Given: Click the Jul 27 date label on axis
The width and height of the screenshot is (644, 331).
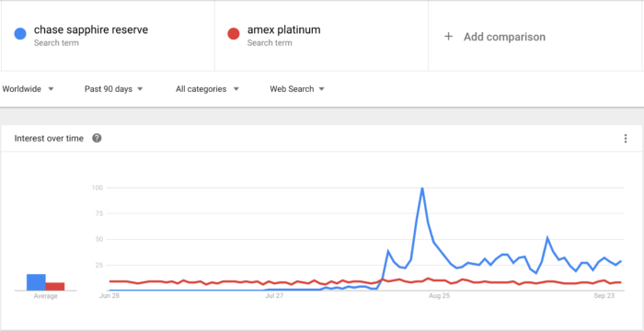Looking at the screenshot, I should coord(274,295).
